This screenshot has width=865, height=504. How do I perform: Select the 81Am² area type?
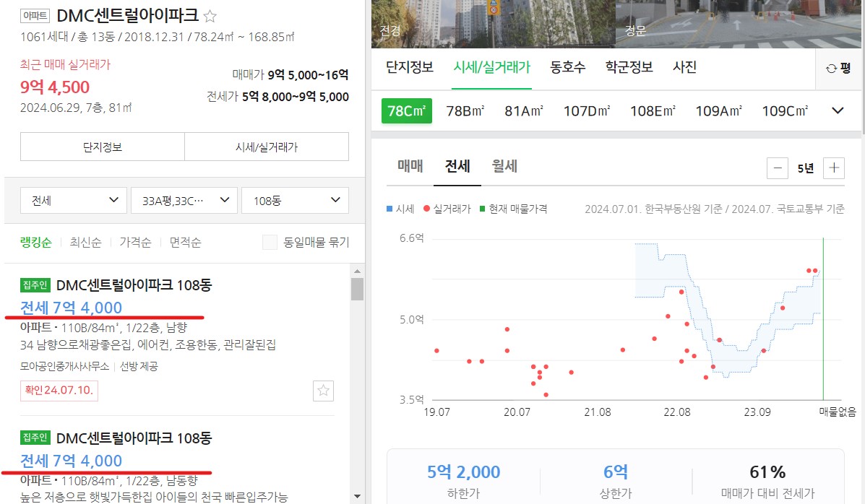tap(523, 110)
